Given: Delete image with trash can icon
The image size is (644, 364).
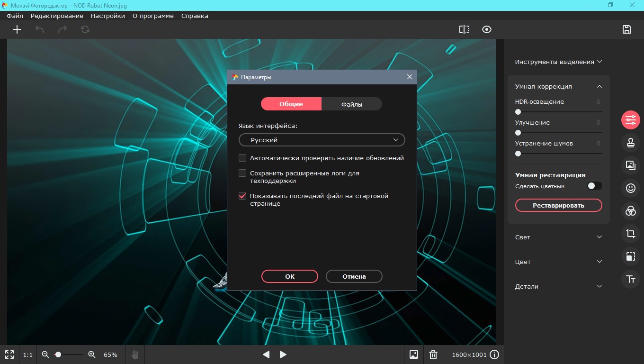Looking at the screenshot, I should click(x=433, y=355).
